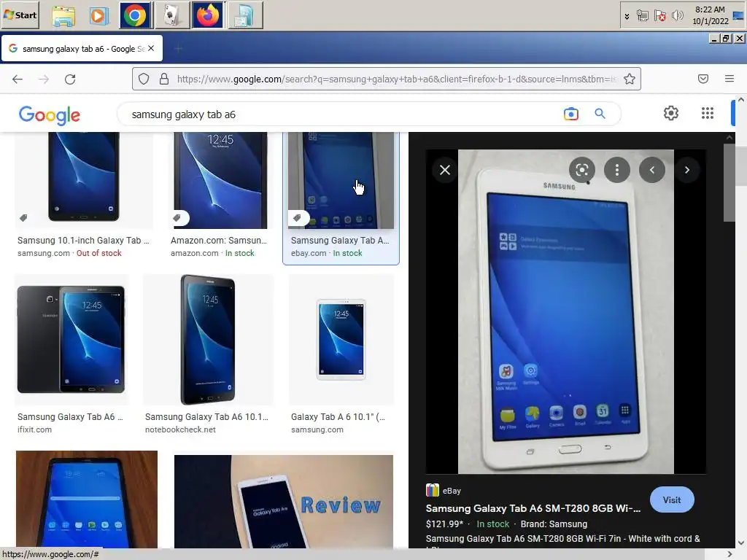This screenshot has height=560, width=747.
Task: Show previous image in preview
Action: [x=652, y=170]
